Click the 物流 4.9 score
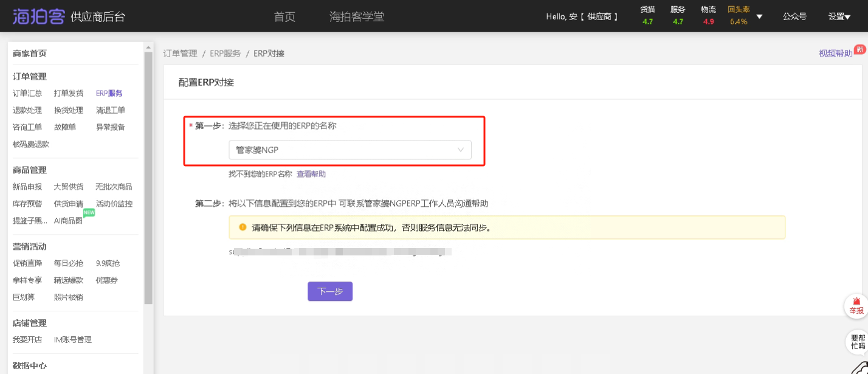The height and width of the screenshot is (374, 868). coord(708,16)
